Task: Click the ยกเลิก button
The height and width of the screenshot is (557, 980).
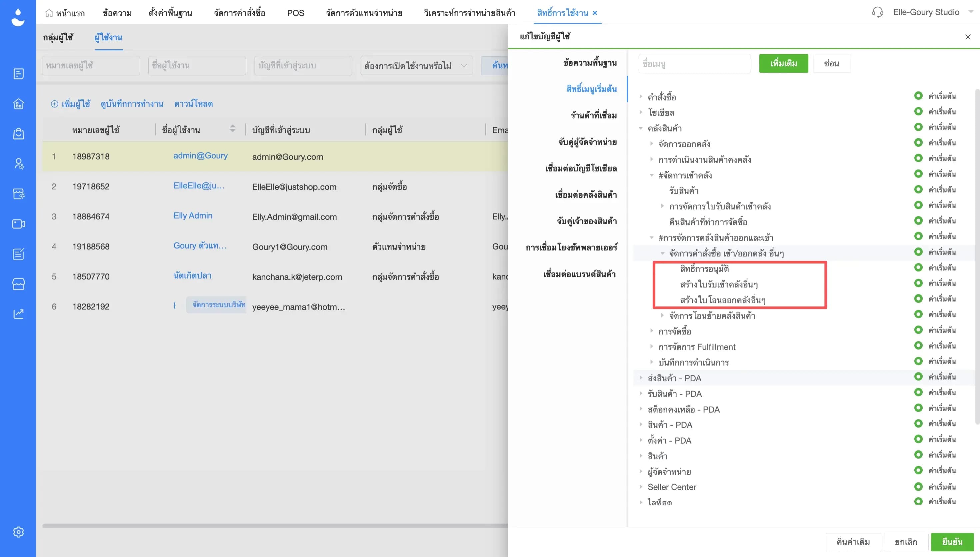Action: pos(906,542)
